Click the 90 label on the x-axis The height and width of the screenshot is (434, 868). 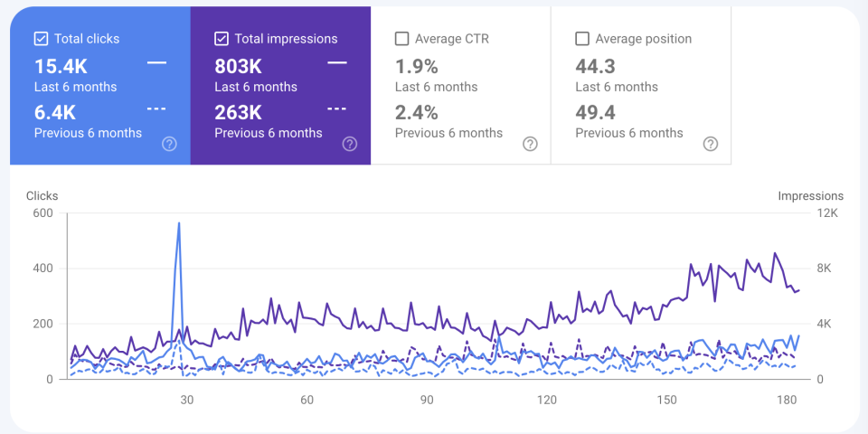coord(427,400)
